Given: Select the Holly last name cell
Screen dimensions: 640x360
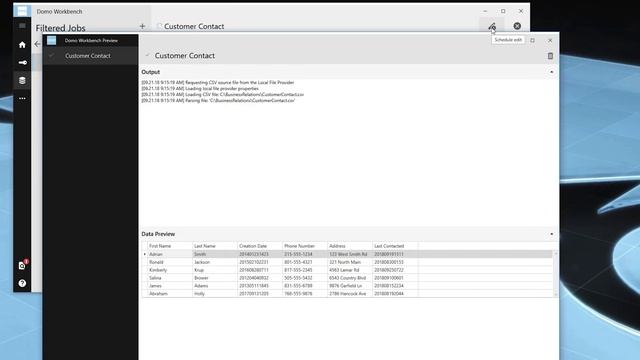Looking at the screenshot, I should [215, 293].
